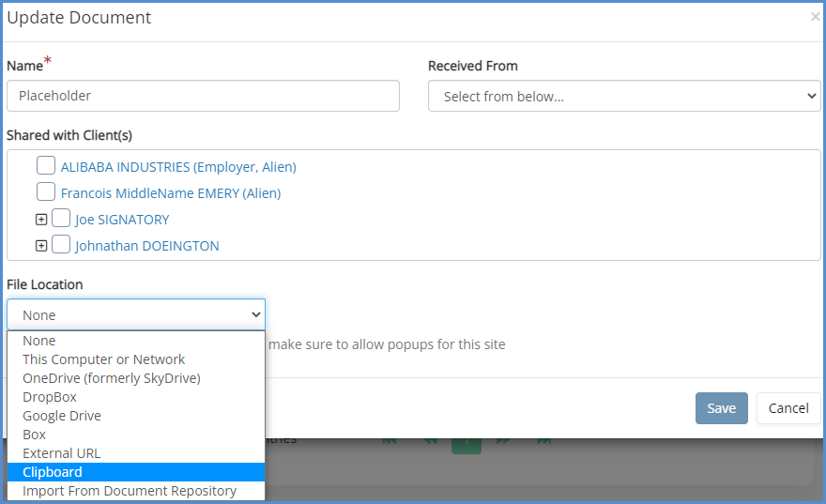Viewport: 826px width, 504px height.
Task: Expand the Johnathan DOEINGTON plus icon
Action: (40, 246)
